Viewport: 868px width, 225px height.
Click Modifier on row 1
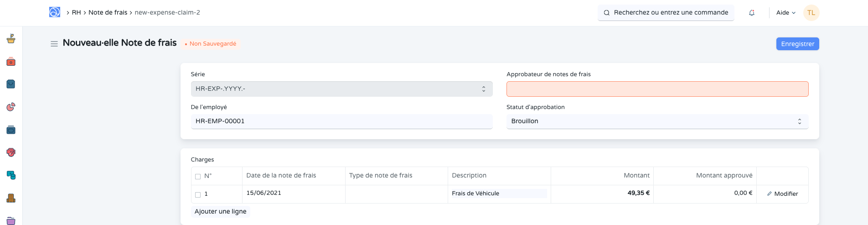(x=782, y=194)
